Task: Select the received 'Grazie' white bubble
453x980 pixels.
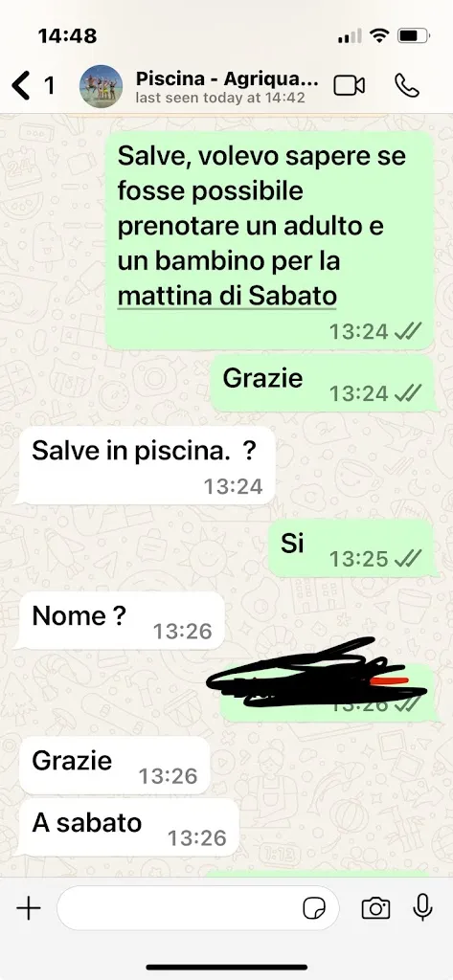Action: (x=115, y=766)
